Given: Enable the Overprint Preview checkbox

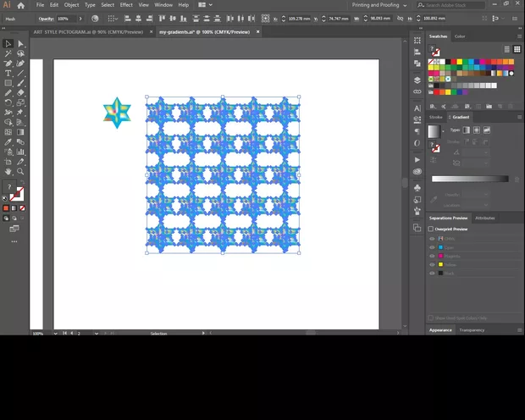Looking at the screenshot, I should click(x=431, y=229).
